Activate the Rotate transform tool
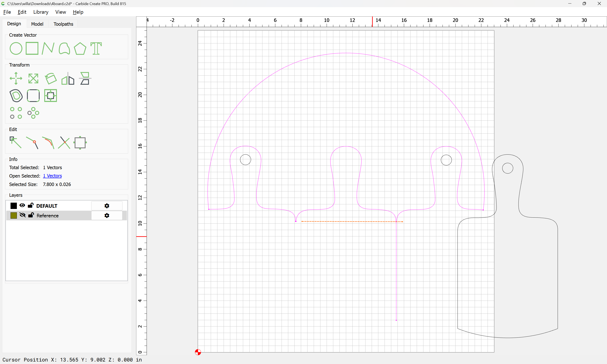This screenshot has height=364, width=607. coord(51,79)
